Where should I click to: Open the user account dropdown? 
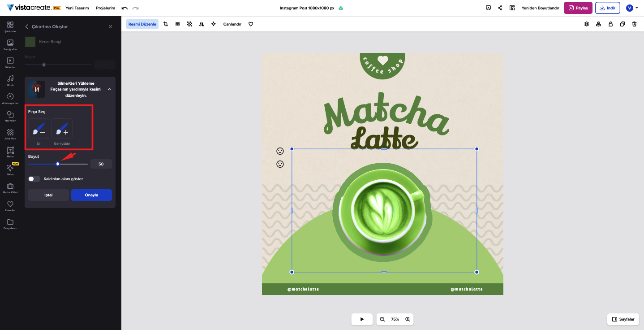pos(632,8)
